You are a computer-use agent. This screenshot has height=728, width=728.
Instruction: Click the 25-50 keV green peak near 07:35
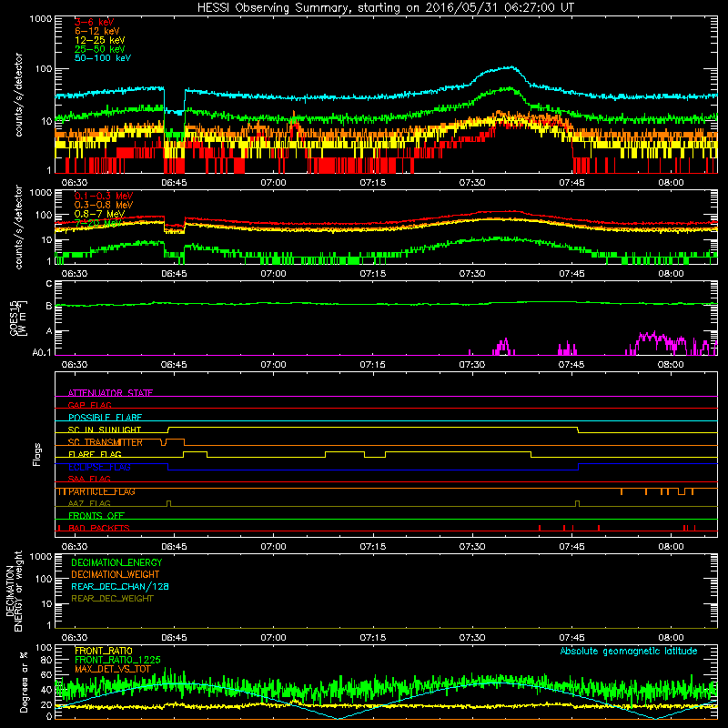click(509, 88)
